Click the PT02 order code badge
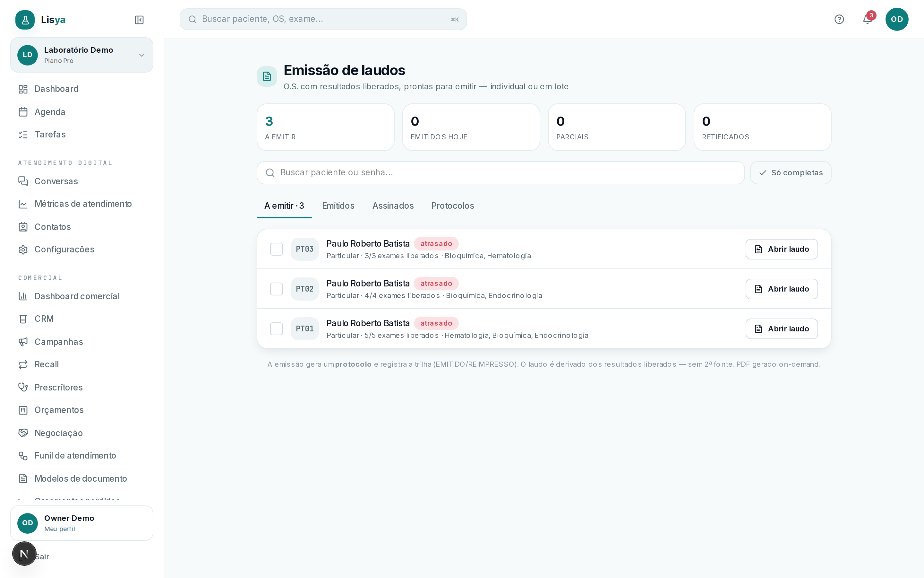 (304, 289)
